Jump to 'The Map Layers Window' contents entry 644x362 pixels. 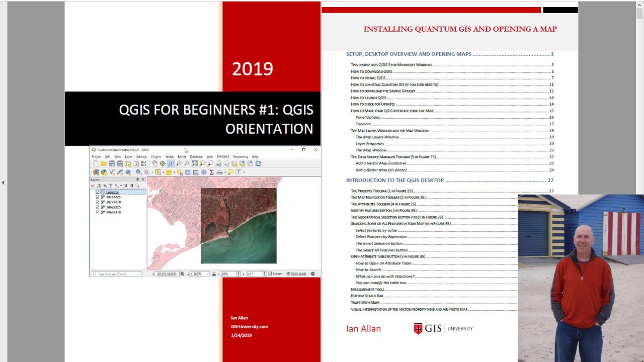377,137
